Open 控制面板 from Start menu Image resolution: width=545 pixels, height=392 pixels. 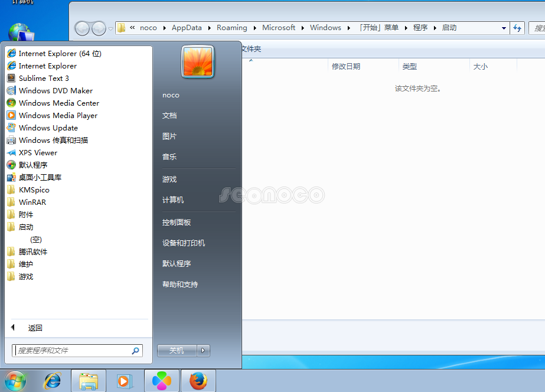point(177,222)
